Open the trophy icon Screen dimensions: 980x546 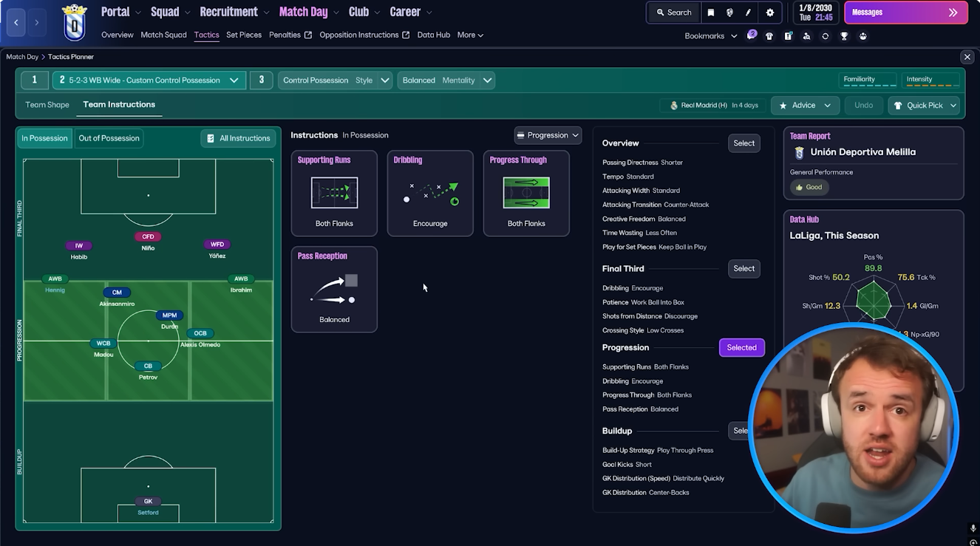[x=844, y=36]
